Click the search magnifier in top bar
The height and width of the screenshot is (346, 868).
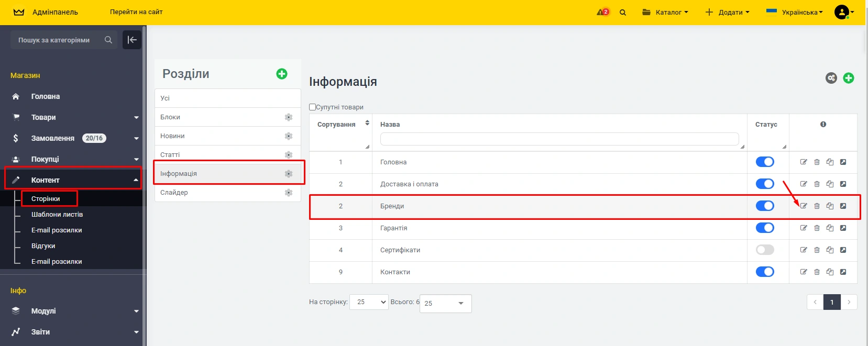tap(623, 13)
